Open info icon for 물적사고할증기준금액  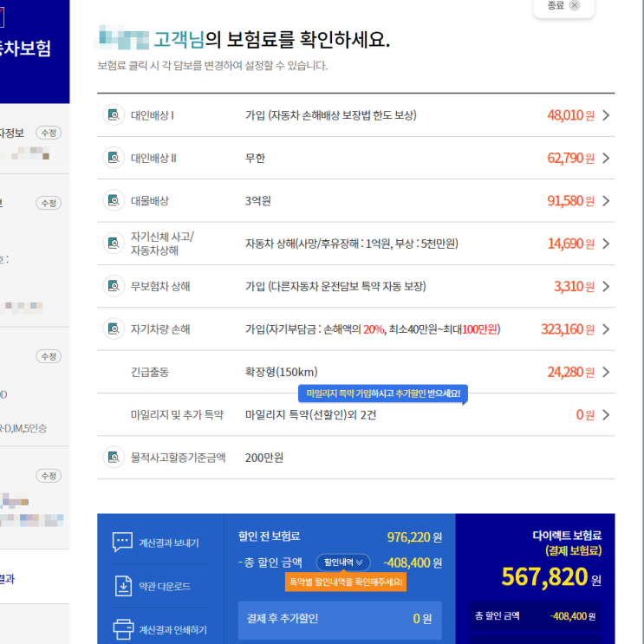pos(114,457)
